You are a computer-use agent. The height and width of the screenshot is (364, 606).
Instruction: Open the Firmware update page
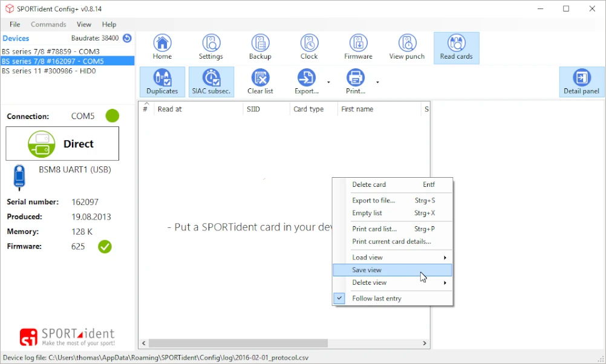click(358, 48)
